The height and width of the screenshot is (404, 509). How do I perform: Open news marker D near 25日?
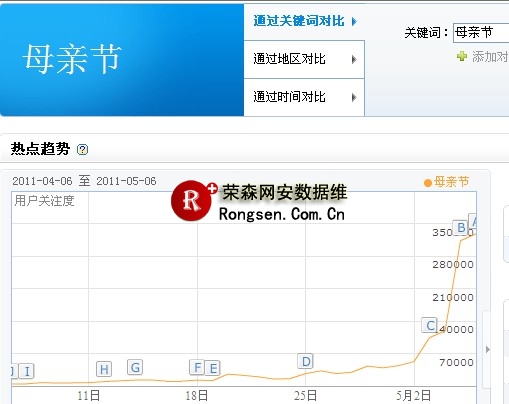point(305,361)
